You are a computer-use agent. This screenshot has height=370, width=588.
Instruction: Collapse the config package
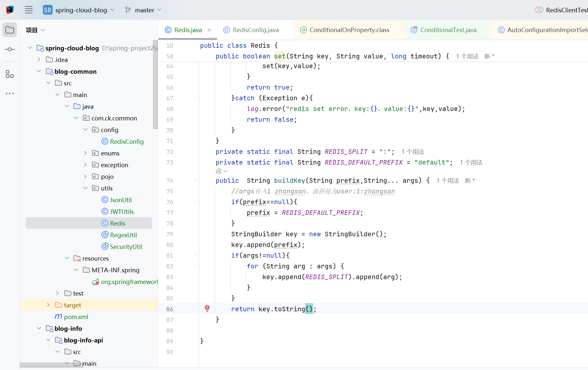pos(85,129)
